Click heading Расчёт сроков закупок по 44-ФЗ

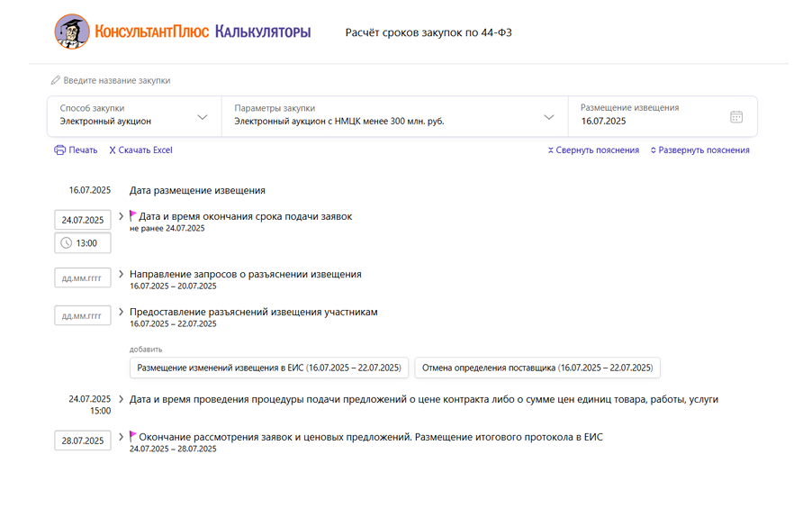(429, 32)
